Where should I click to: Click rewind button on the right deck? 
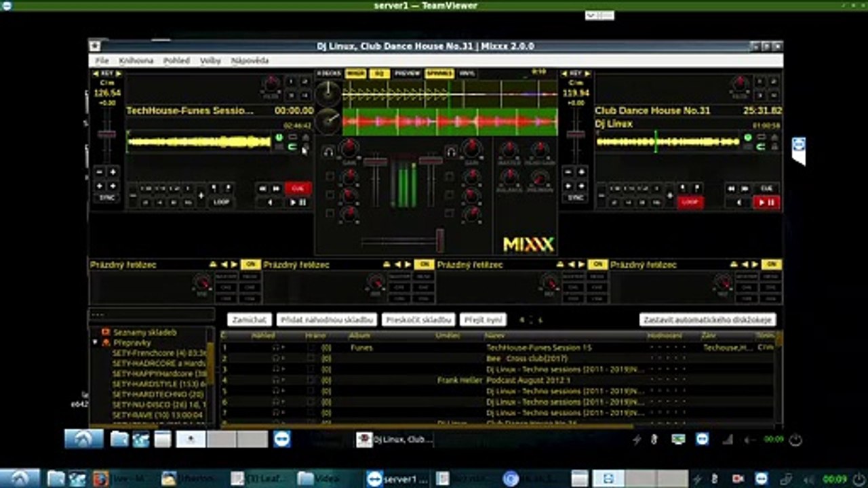pos(732,188)
